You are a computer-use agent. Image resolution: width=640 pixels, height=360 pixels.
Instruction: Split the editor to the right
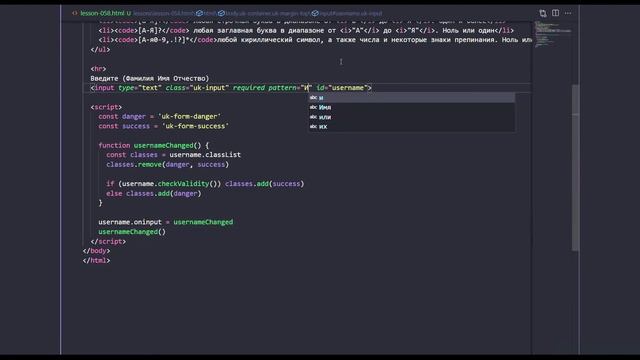click(x=556, y=13)
